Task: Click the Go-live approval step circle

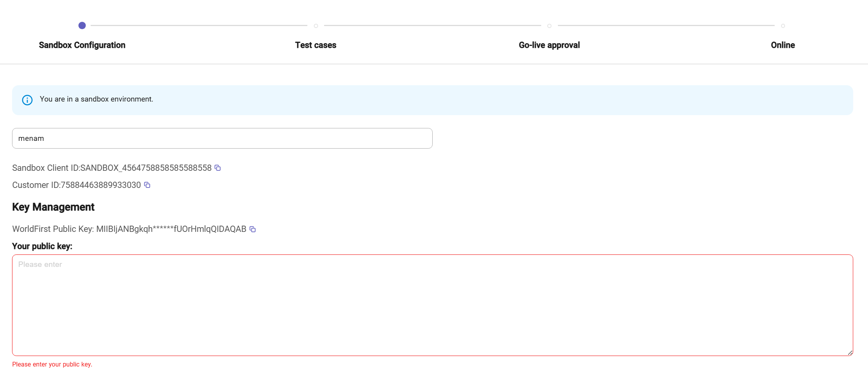Action: (x=549, y=26)
